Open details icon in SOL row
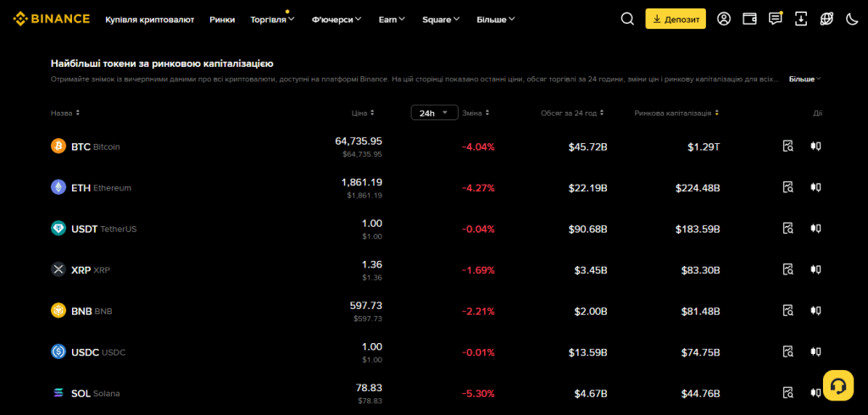This screenshot has width=868, height=415. 788,393
